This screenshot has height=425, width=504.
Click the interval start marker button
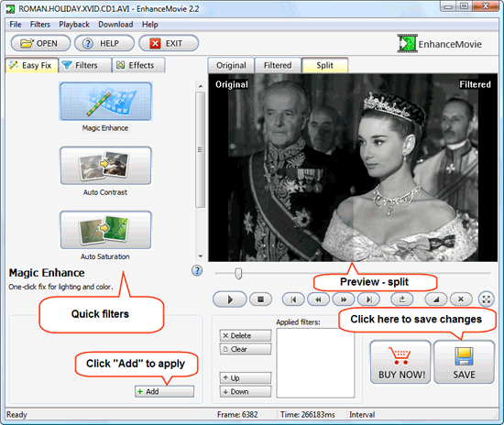point(436,300)
